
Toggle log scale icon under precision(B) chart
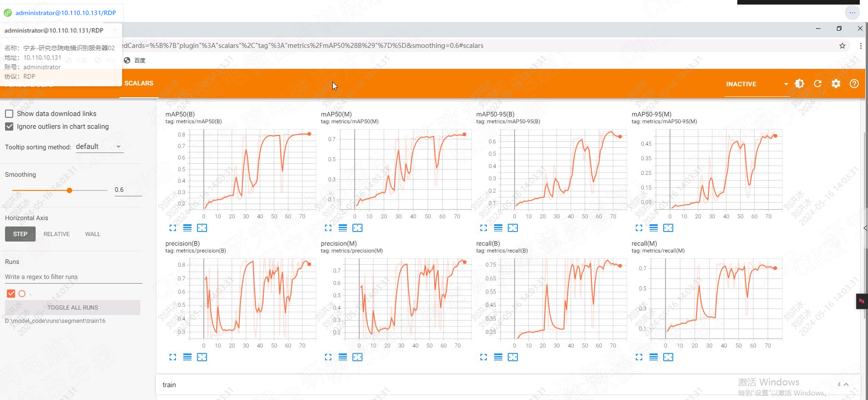click(x=187, y=357)
